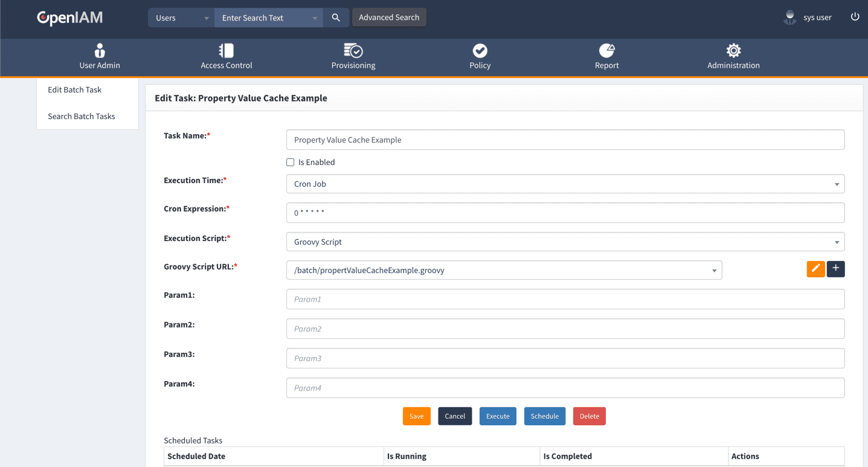Click the Param1 input field
Screen dimensions: 868x467
565,299
